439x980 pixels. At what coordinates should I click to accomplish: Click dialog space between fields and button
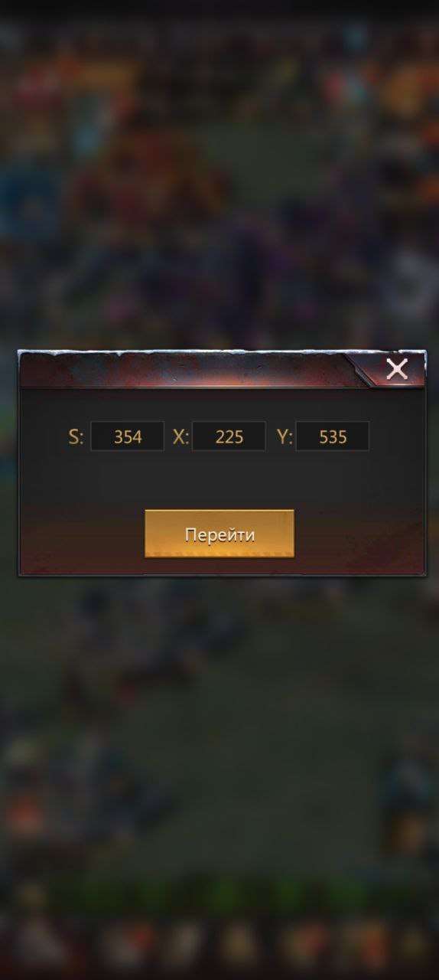(x=219, y=480)
